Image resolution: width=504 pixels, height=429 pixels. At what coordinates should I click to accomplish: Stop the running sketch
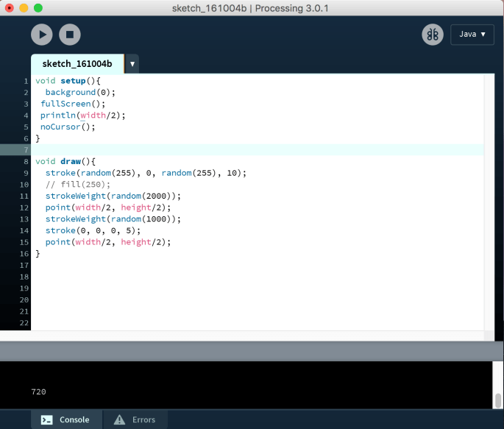pyautogui.click(x=70, y=35)
